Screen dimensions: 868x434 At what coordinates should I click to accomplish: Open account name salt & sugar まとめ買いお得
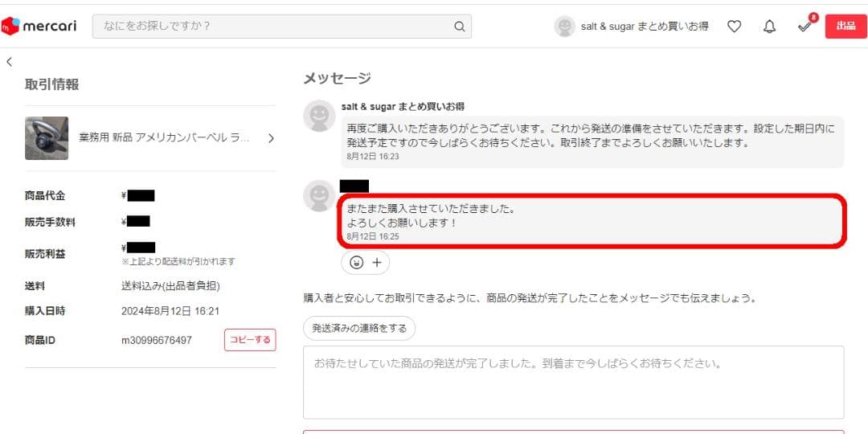645,27
